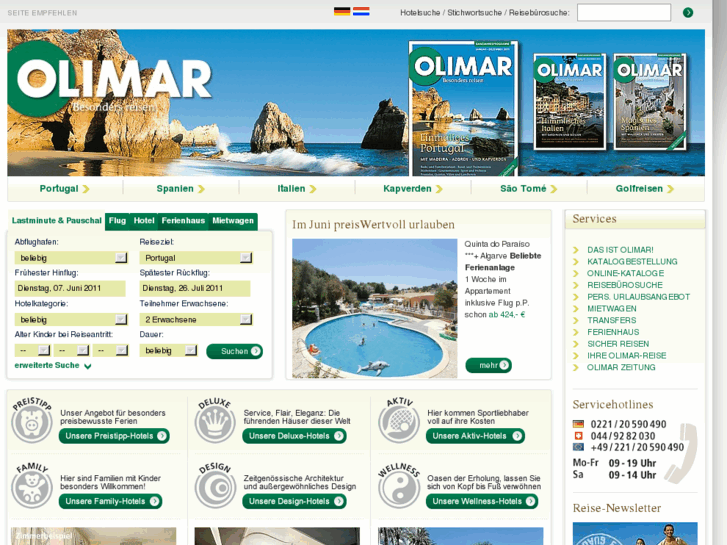This screenshot has width=727, height=545.
Task: Click the German flag language icon
Action: point(342,12)
